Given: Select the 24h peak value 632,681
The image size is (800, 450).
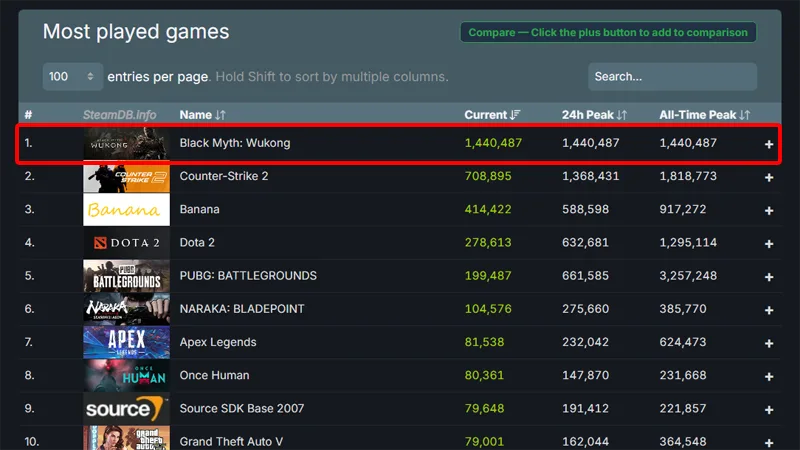Looking at the screenshot, I should tap(585, 242).
